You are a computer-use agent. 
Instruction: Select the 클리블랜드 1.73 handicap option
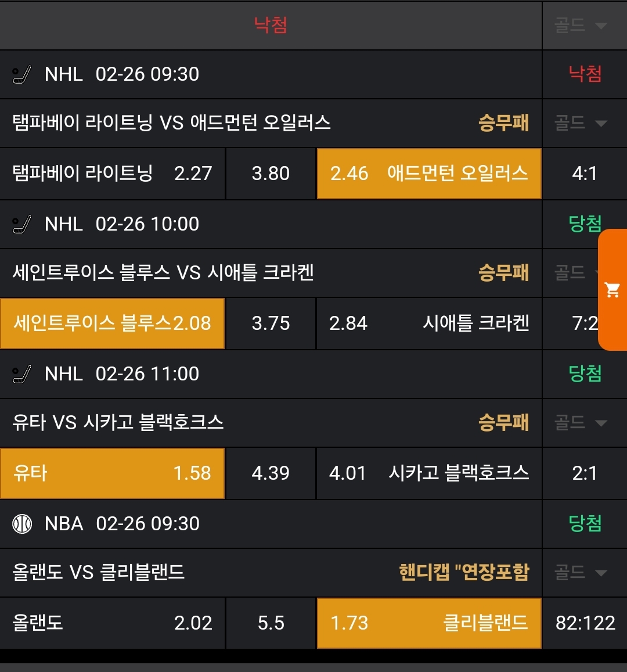pos(429,623)
